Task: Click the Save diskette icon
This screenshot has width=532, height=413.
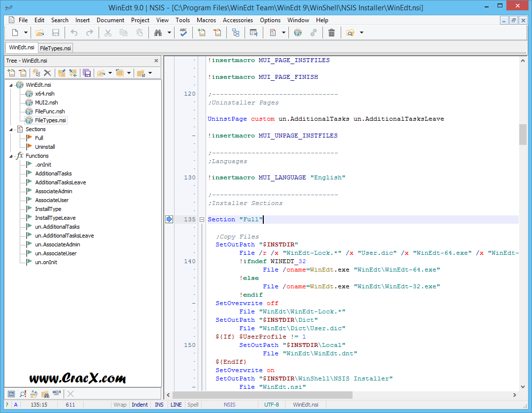Action: pos(56,33)
